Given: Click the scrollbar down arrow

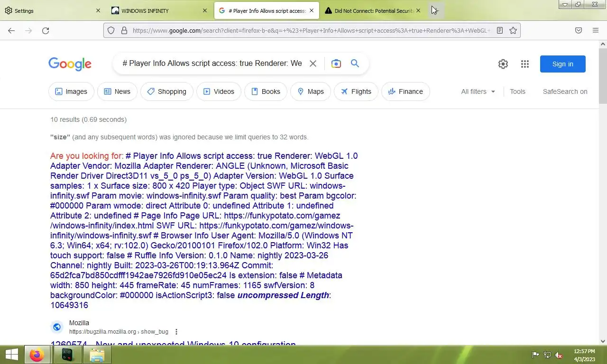Looking at the screenshot, I should tap(603, 341).
